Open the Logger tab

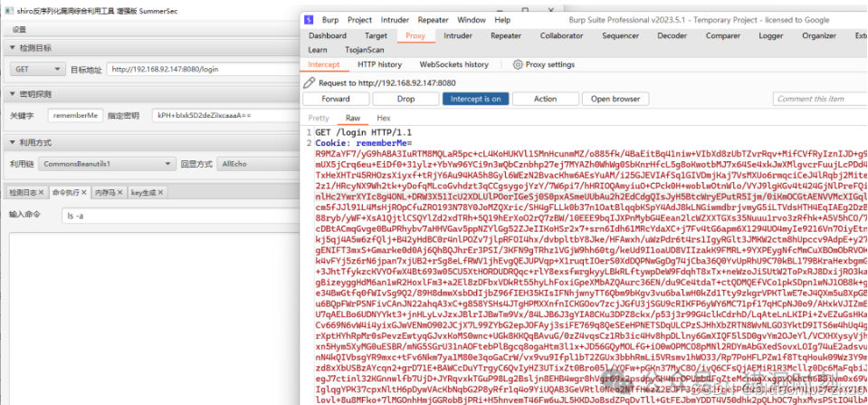771,35
